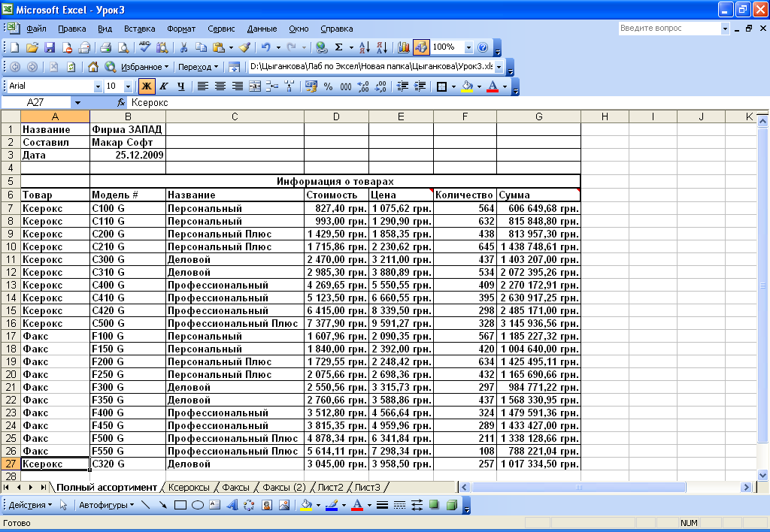Switch to the Ксероксы sheet tab
The height and width of the screenshot is (532, 770).
click(189, 488)
